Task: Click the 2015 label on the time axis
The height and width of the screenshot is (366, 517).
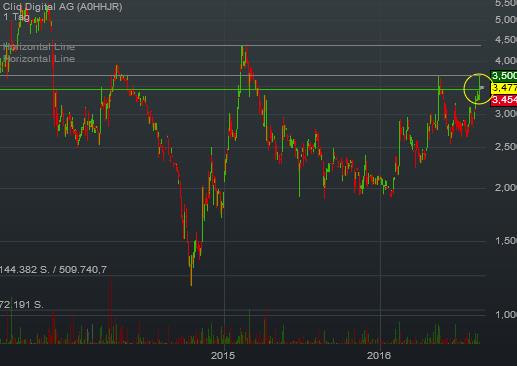Action: 223,356
